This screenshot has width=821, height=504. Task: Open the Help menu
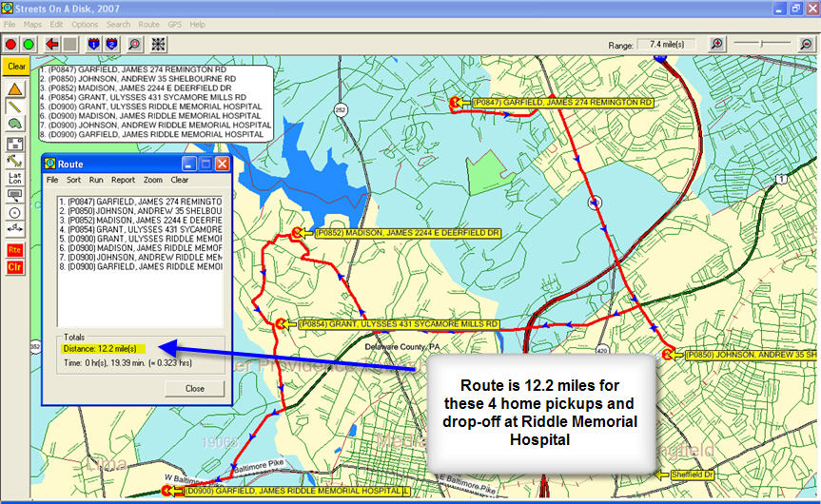(x=197, y=25)
